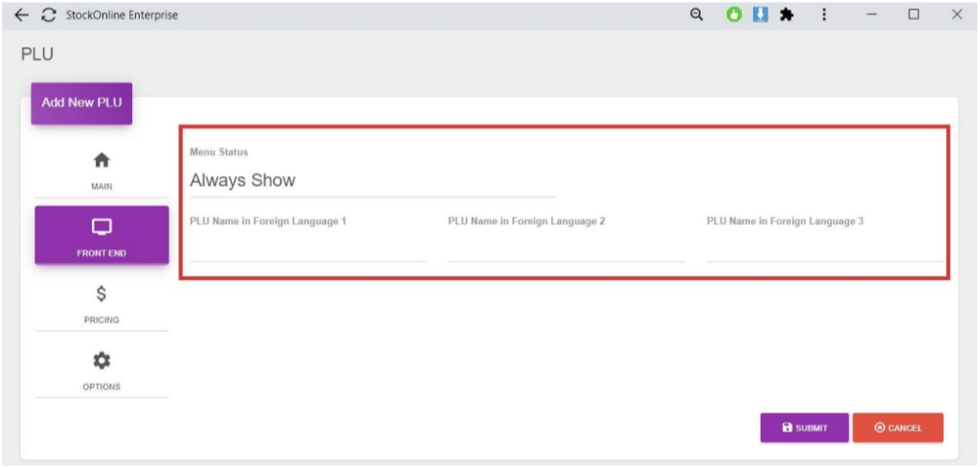Click the red Cancel button

(x=898, y=428)
